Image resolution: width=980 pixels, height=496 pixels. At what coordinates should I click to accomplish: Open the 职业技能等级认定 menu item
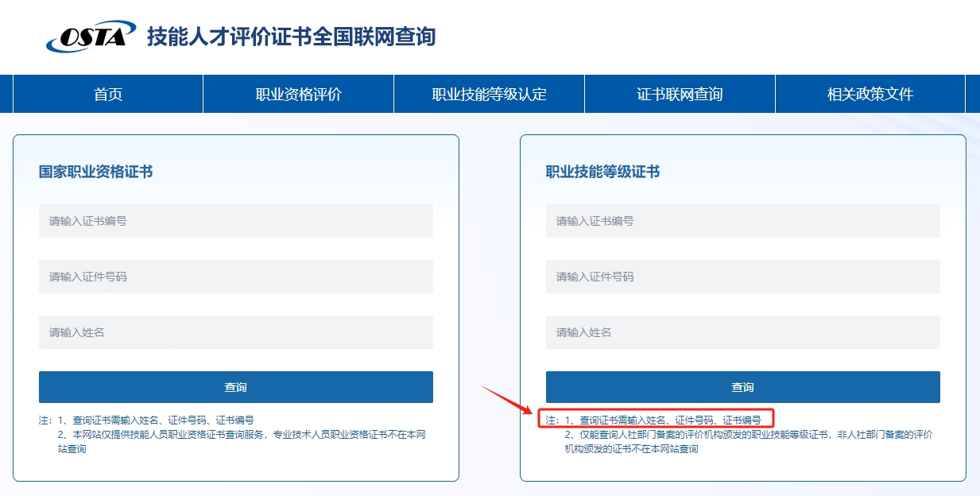point(489,94)
